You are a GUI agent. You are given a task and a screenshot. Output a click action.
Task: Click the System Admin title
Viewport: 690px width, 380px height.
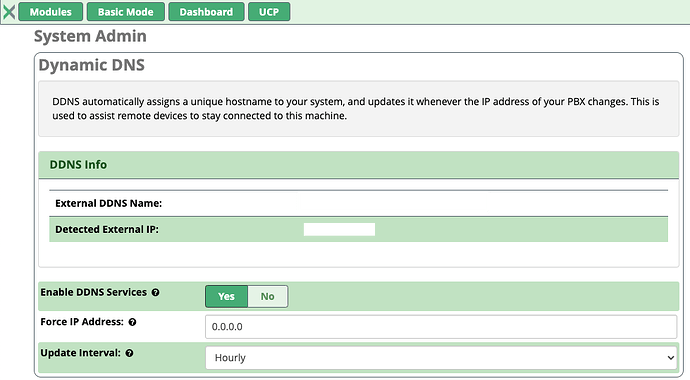(x=90, y=36)
